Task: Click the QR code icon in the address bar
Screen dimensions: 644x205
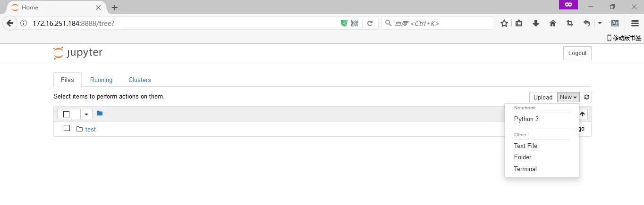Action: [x=355, y=23]
